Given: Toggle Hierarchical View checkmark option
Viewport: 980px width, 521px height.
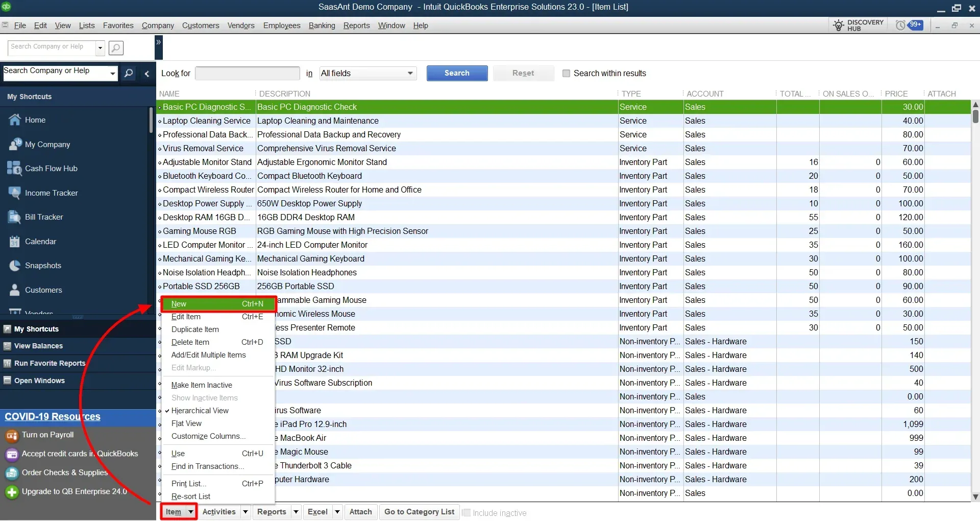Looking at the screenshot, I should [x=200, y=411].
